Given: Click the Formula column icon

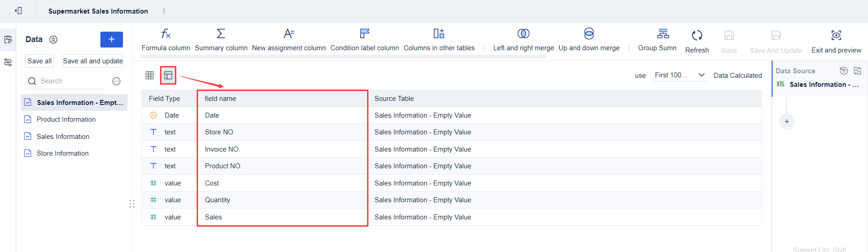Looking at the screenshot, I should [165, 34].
